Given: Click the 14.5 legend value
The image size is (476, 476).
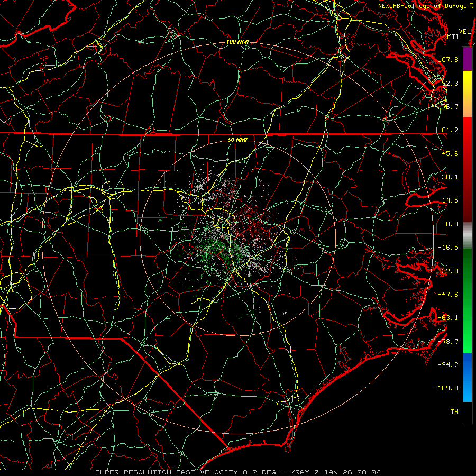Looking at the screenshot, I should pos(450,200).
